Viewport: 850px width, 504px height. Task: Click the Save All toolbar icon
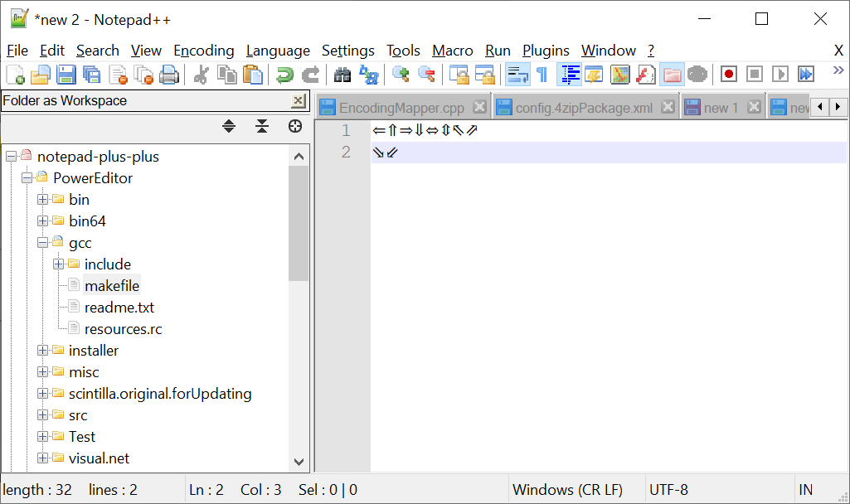point(91,75)
